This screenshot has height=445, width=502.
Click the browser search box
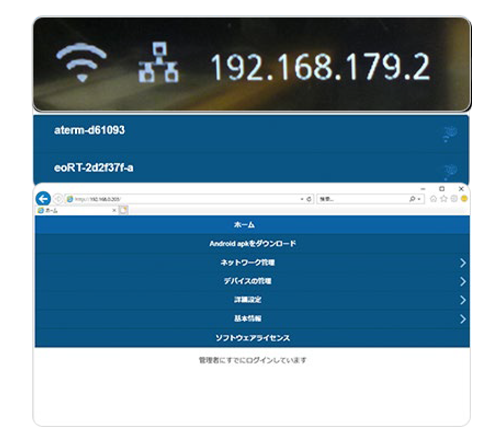click(x=363, y=199)
